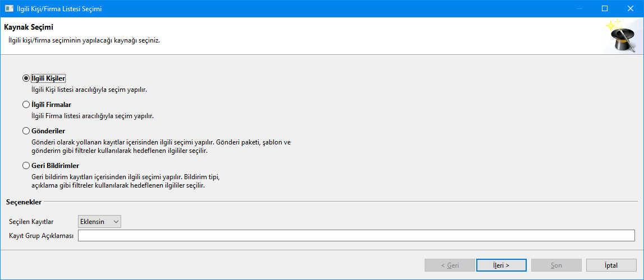The width and height of the screenshot is (644, 280).
Task: Click the disabled Son button
Action: coord(556,265)
